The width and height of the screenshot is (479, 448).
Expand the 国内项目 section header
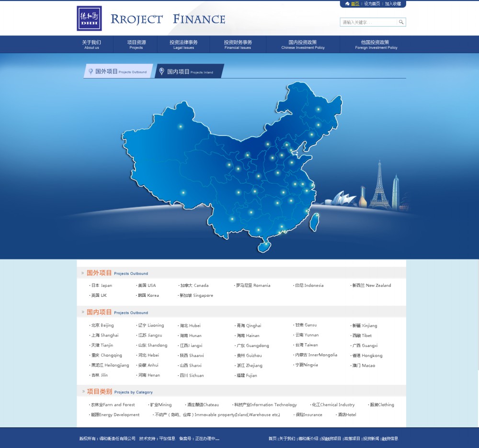(x=99, y=313)
